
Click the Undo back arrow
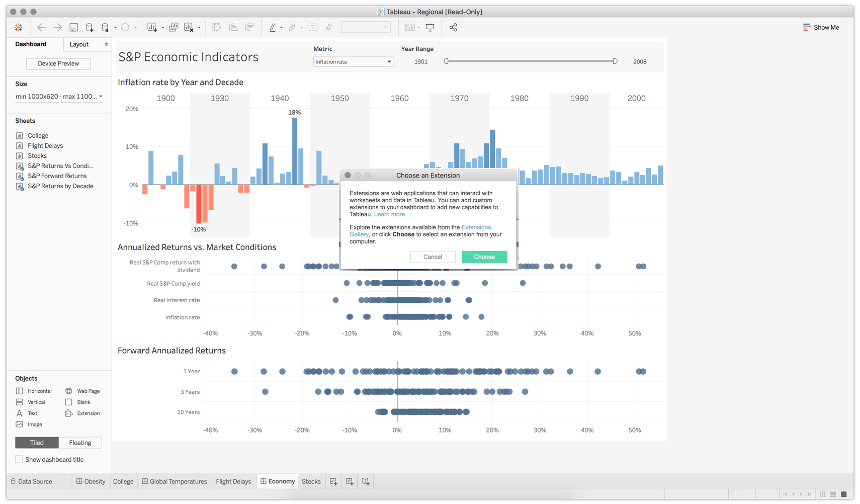41,27
